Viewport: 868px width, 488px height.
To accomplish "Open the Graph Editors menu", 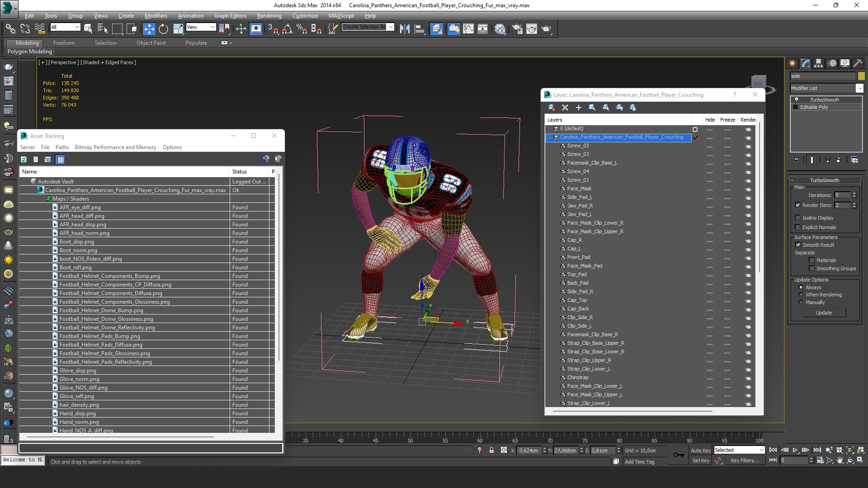I will coord(230,16).
